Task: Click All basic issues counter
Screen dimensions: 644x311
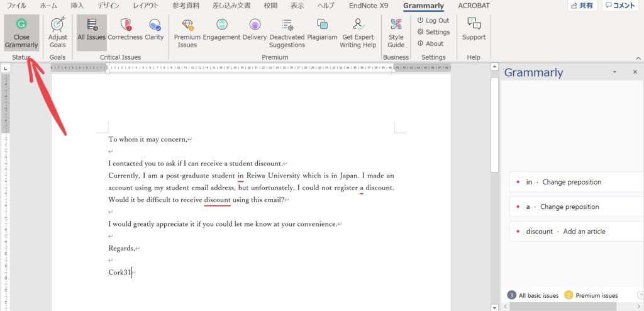Action: pos(533,295)
